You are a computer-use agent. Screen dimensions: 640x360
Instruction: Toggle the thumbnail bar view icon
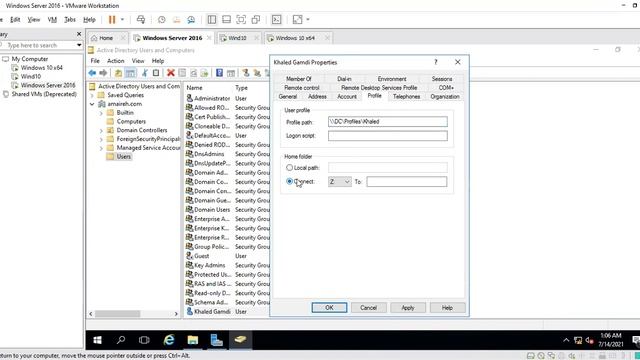tap(227, 20)
